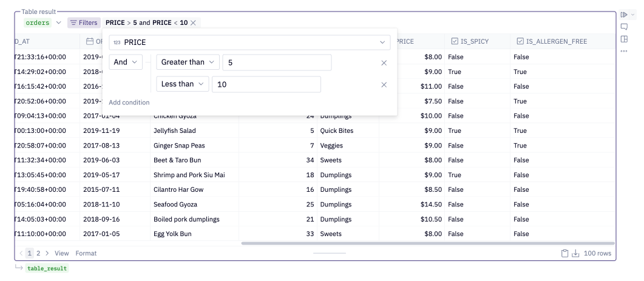
Task: Go to previous page arrow
Action: [x=21, y=254]
